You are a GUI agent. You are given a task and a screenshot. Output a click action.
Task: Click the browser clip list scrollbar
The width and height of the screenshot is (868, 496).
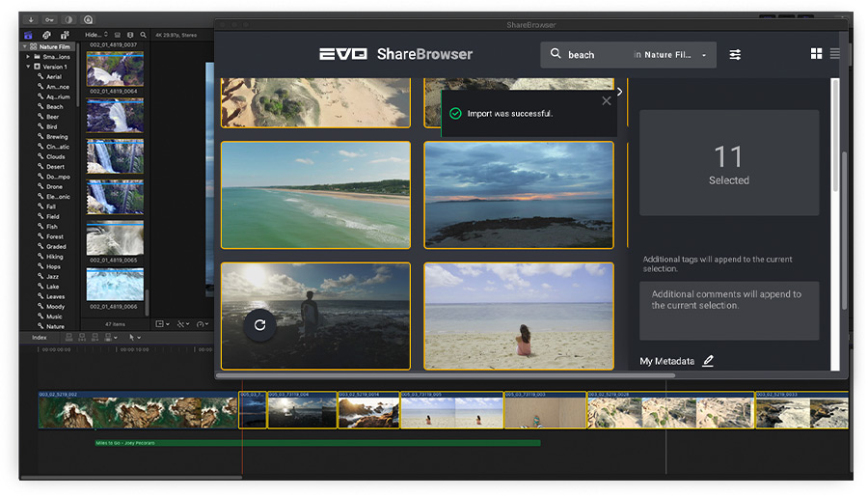[148, 302]
